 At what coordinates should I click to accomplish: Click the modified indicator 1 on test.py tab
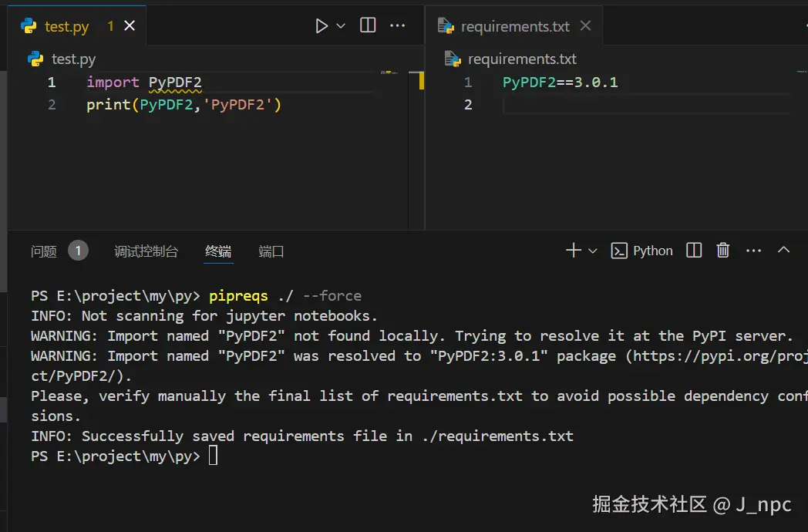(110, 25)
